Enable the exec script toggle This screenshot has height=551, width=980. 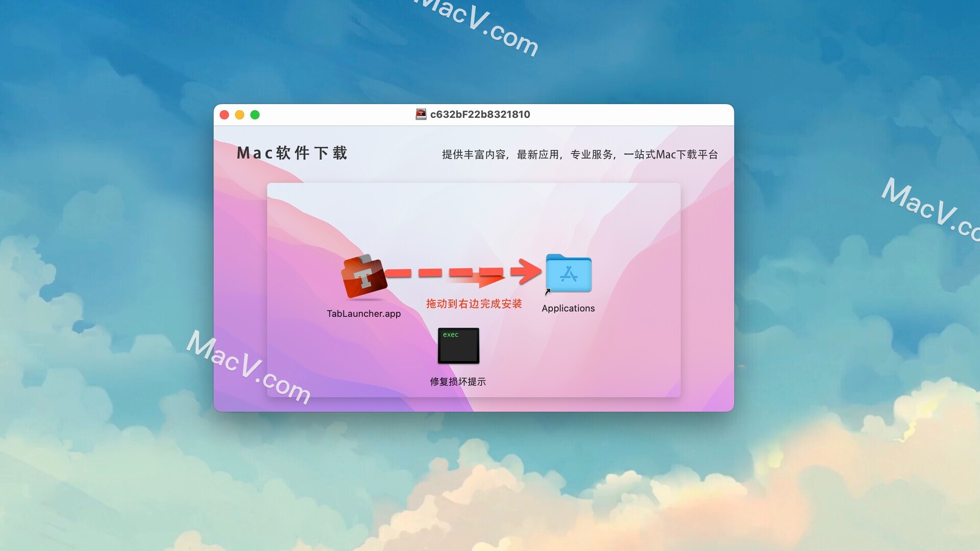(459, 344)
